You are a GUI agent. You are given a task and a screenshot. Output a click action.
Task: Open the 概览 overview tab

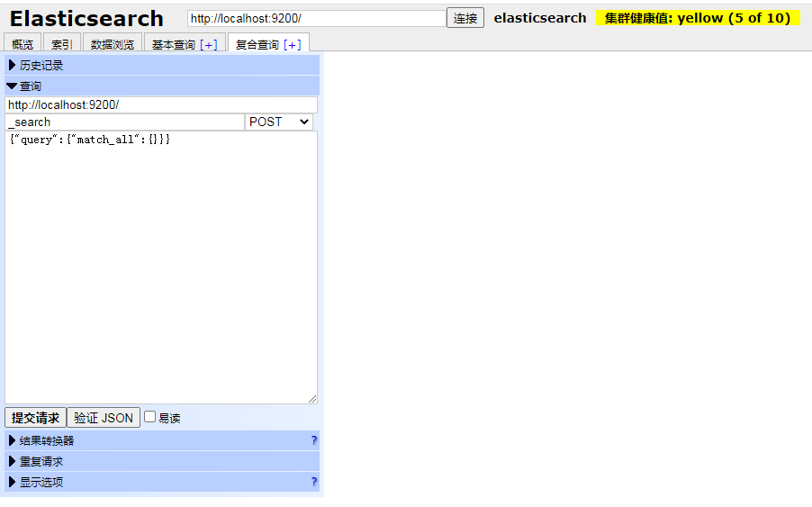[23, 44]
